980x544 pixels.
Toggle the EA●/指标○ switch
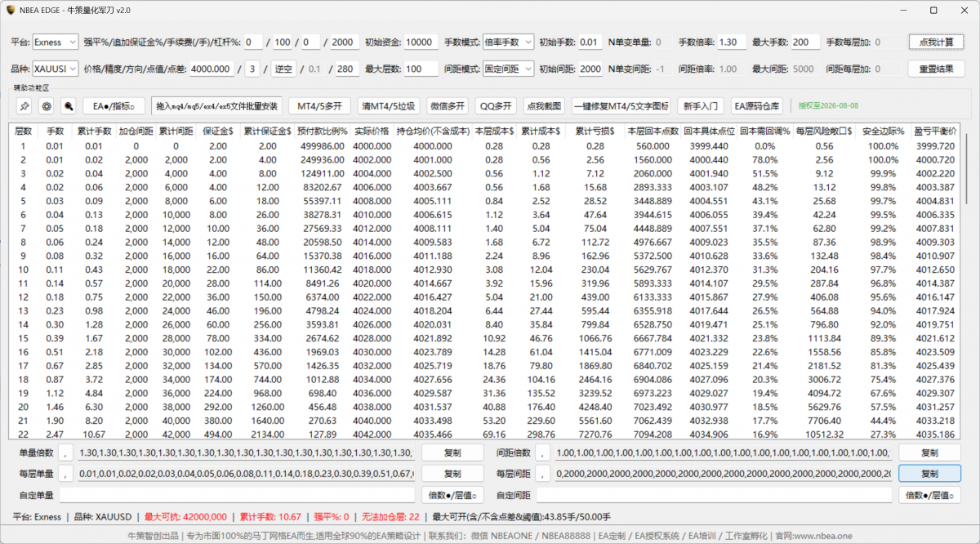(114, 106)
